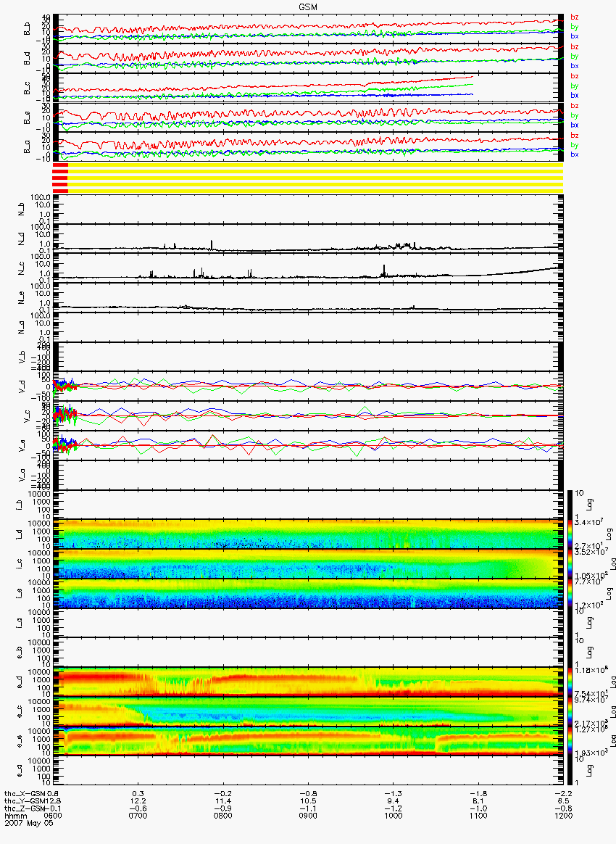Select the B_d panel axis label

pyautogui.click(x=27, y=59)
